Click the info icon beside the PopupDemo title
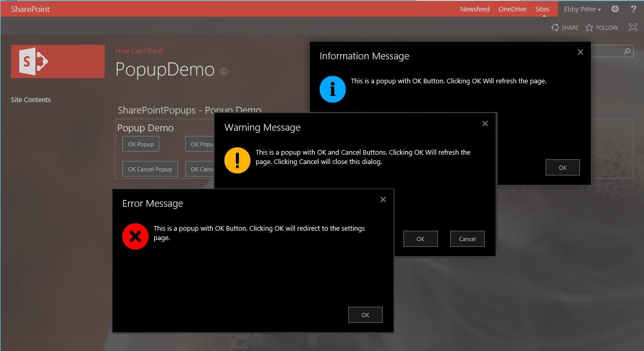 223,71
